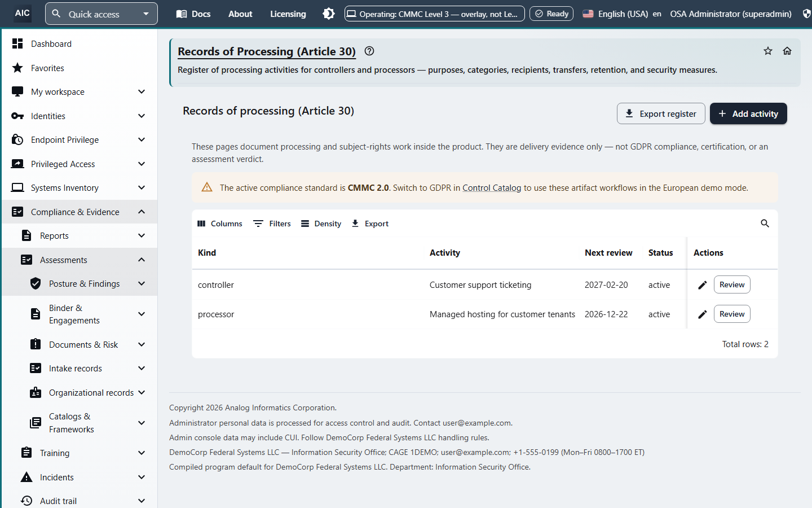Review the Managed hosting for customer tenants activity

point(732,314)
